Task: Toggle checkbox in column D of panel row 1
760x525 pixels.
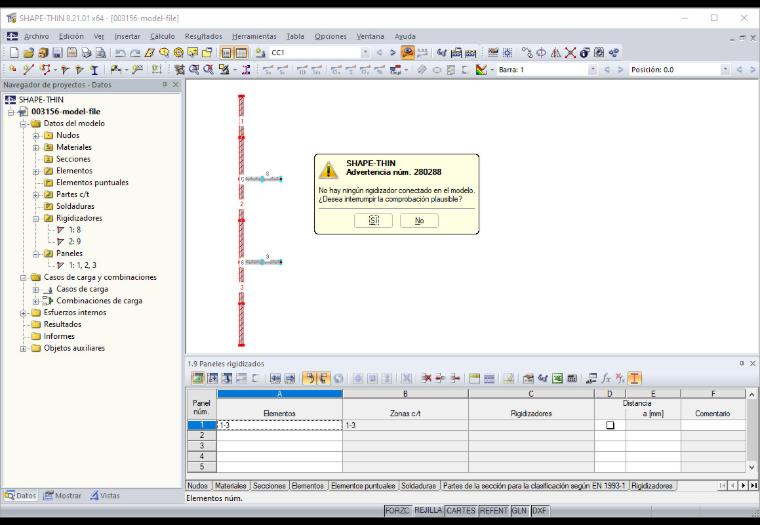Action: [610, 425]
